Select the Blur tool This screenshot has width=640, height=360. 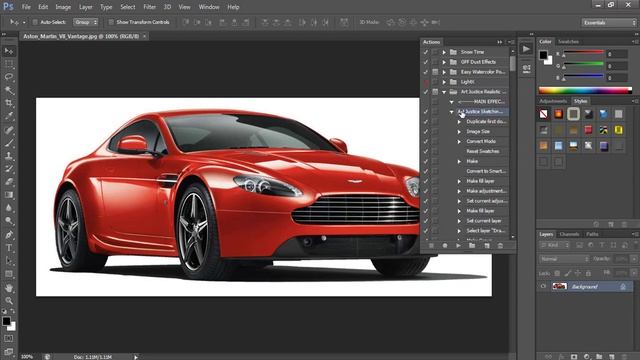[x=9, y=208]
